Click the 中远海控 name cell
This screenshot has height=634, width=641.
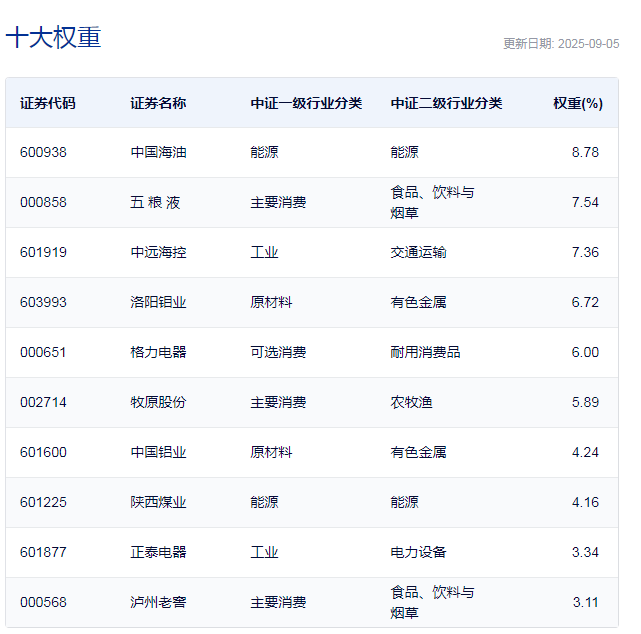click(158, 252)
